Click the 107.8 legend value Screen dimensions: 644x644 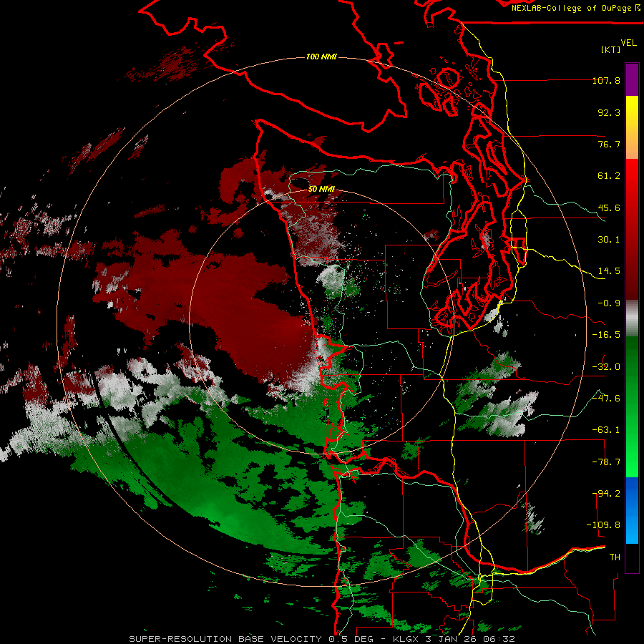coord(606,80)
